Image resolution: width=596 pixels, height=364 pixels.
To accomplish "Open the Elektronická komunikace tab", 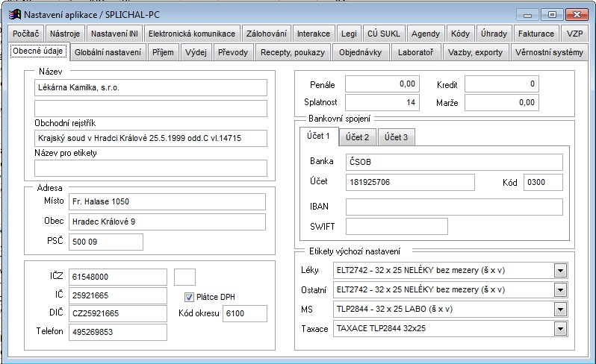I will [192, 34].
